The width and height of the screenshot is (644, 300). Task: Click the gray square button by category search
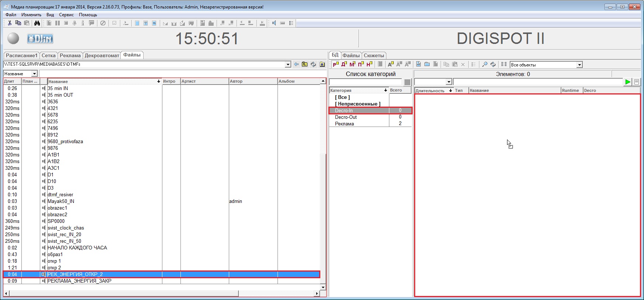[x=407, y=82]
